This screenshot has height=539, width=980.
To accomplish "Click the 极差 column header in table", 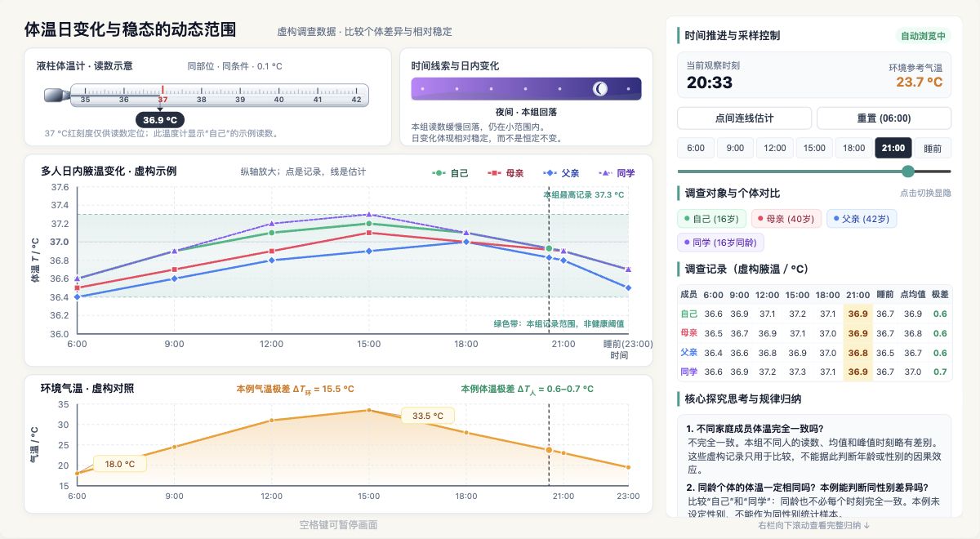I will 940,295.
